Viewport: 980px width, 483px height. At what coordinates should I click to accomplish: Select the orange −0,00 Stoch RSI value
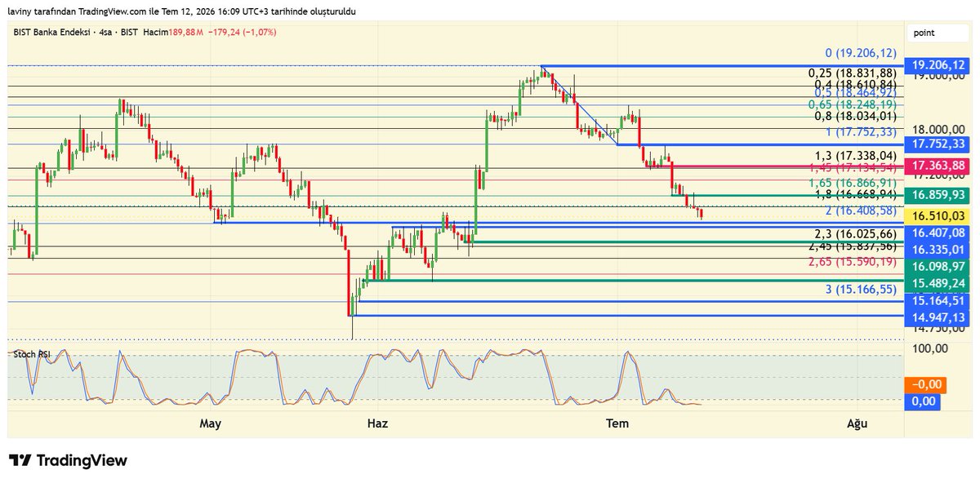click(x=927, y=384)
